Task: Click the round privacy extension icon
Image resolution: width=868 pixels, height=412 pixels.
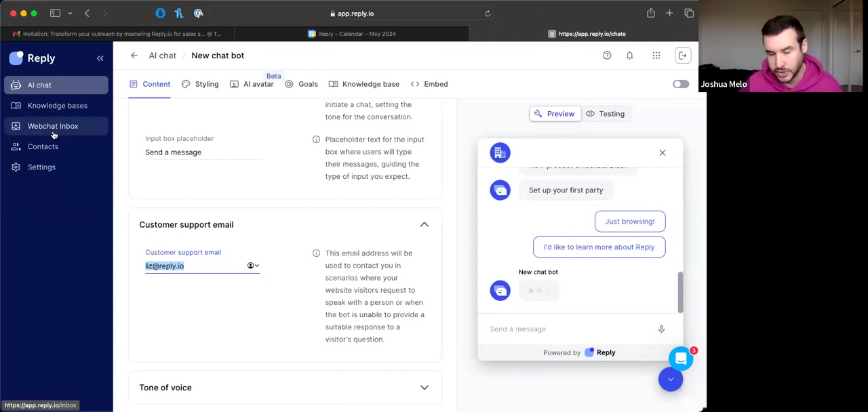Action: 198,14
